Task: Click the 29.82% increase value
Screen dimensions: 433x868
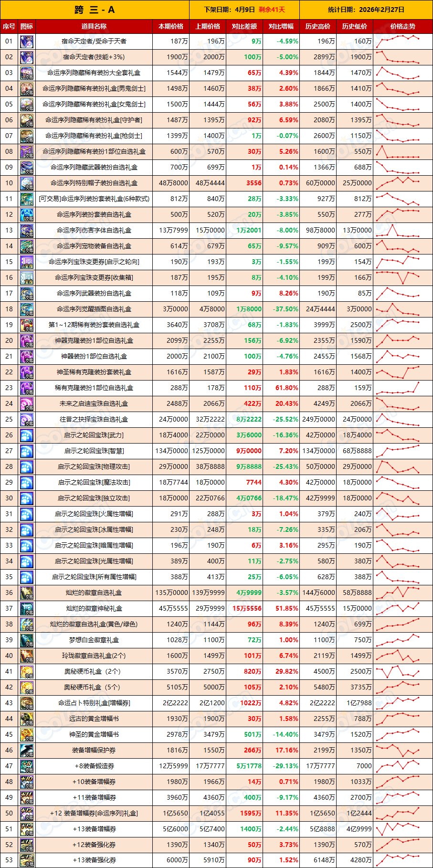Action: tap(287, 672)
